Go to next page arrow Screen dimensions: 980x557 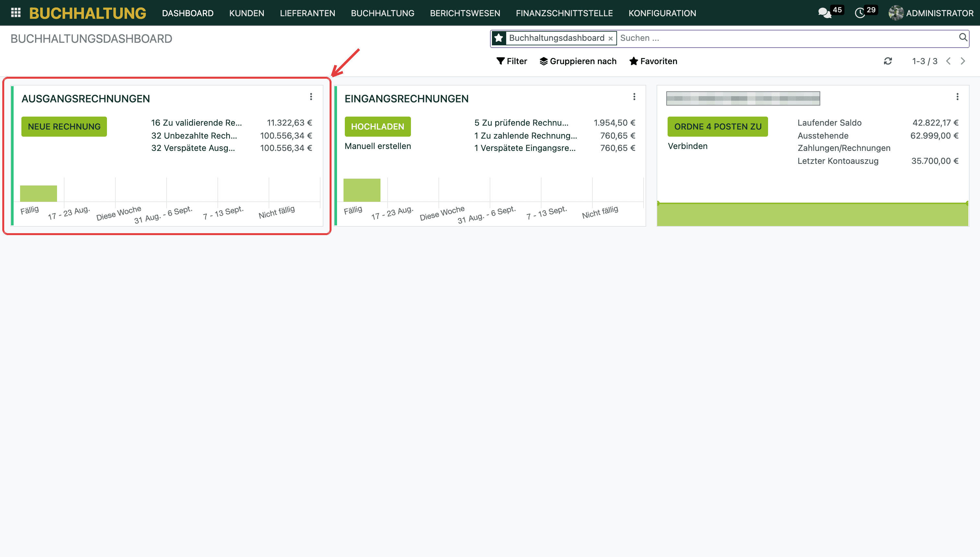(963, 61)
